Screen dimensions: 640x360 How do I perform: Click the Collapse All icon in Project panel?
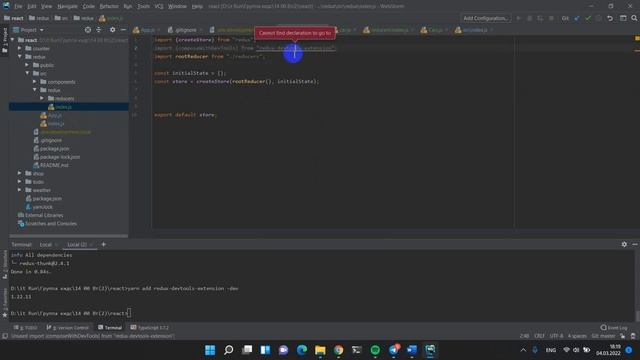tap(99, 30)
